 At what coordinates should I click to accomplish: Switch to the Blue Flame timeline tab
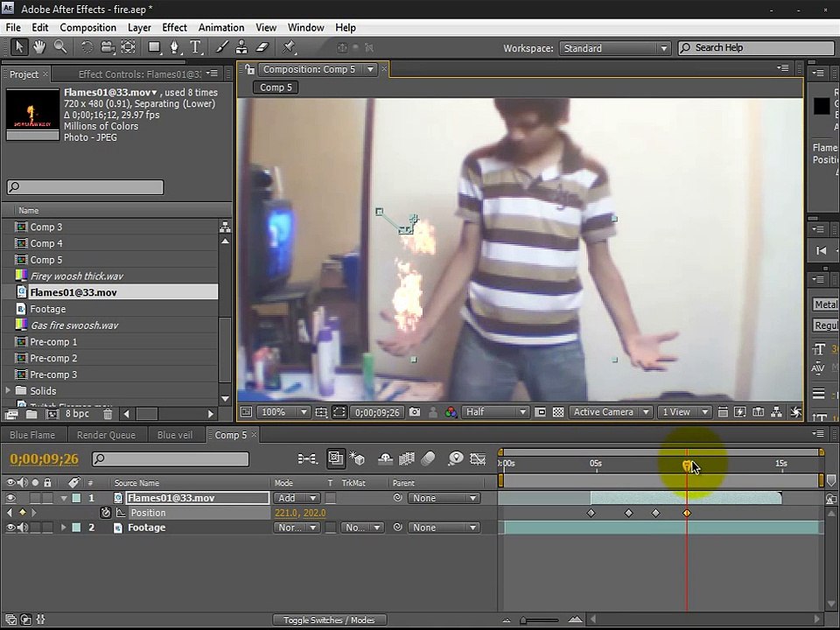point(32,435)
